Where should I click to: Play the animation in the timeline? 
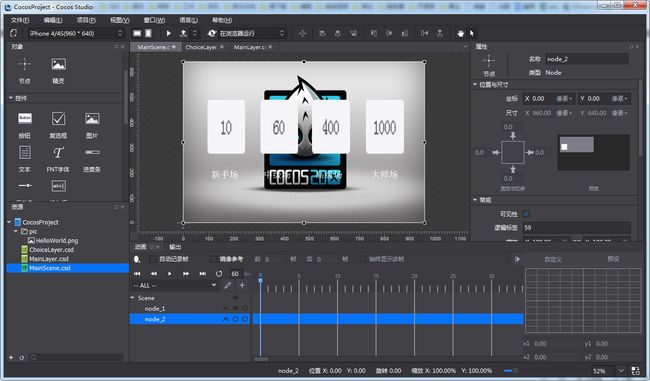click(169, 274)
